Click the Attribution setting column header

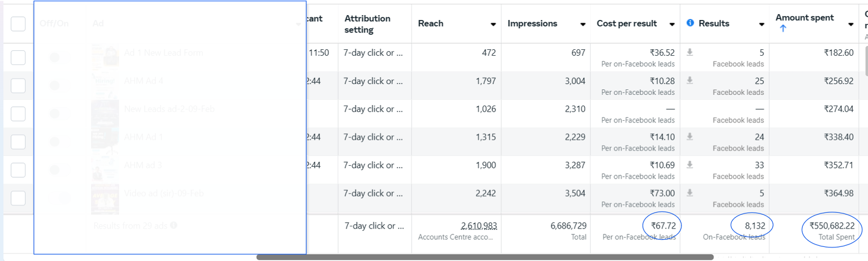point(367,24)
